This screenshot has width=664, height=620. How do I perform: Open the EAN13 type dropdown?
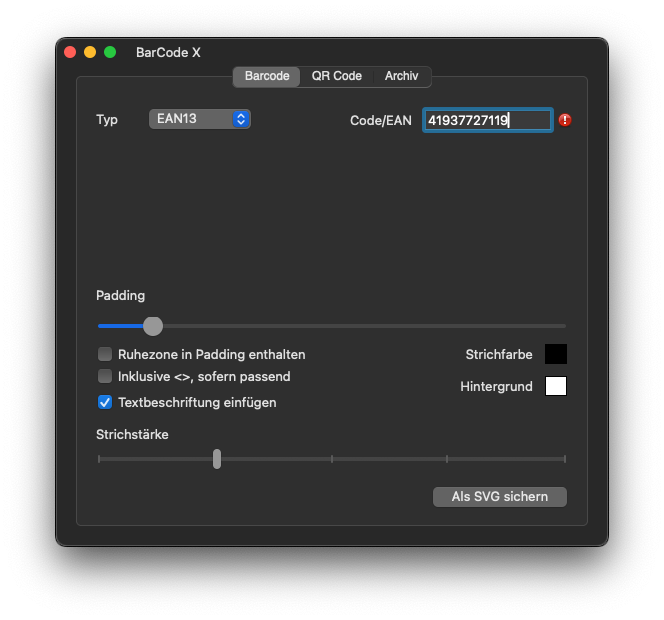tap(199, 119)
